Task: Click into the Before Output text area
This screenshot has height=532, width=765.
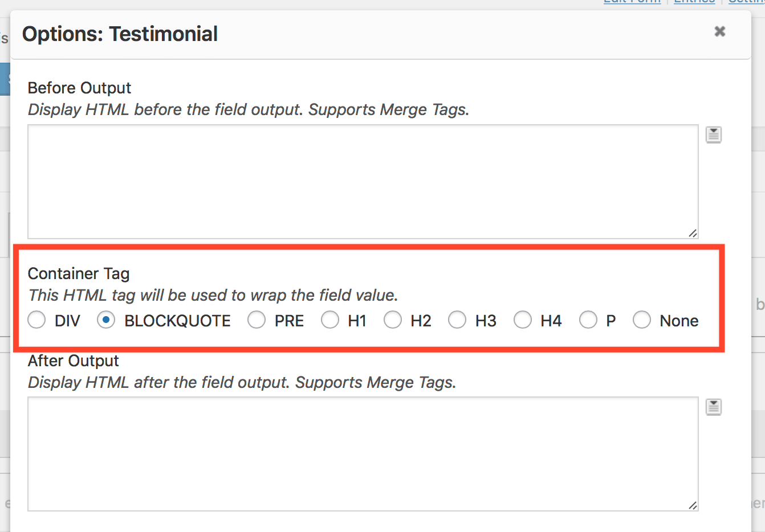Action: pos(363,182)
